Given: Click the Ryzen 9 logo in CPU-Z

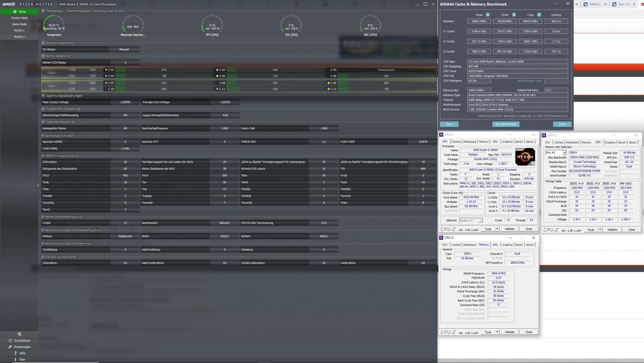Looking at the screenshot, I should click(525, 157).
